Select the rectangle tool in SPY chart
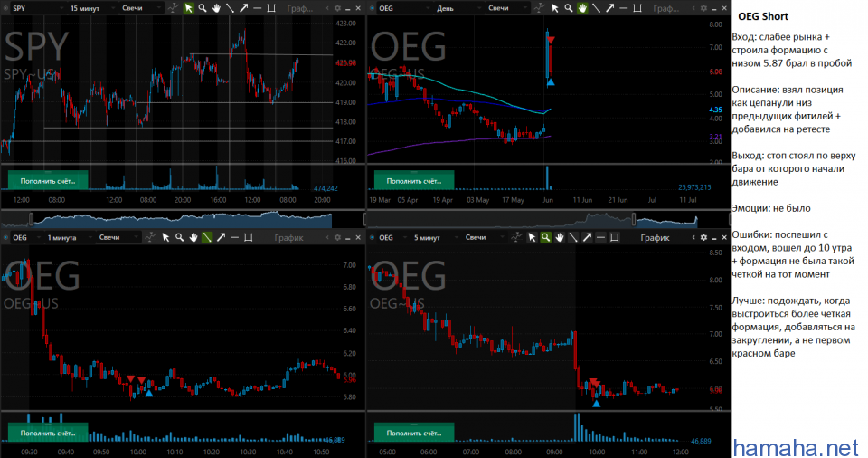The height and width of the screenshot is (458, 868). pyautogui.click(x=271, y=8)
